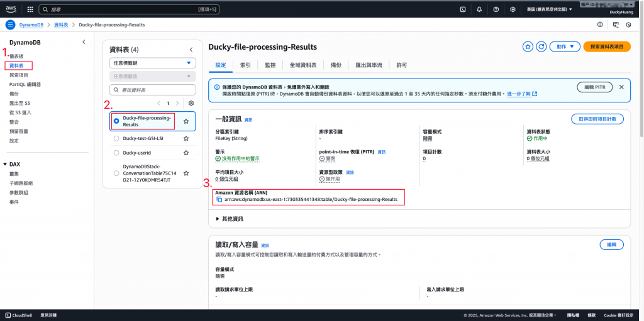The height and width of the screenshot is (321, 644).
Task: Open the 資料表 sidebar item
Action: (x=16, y=66)
